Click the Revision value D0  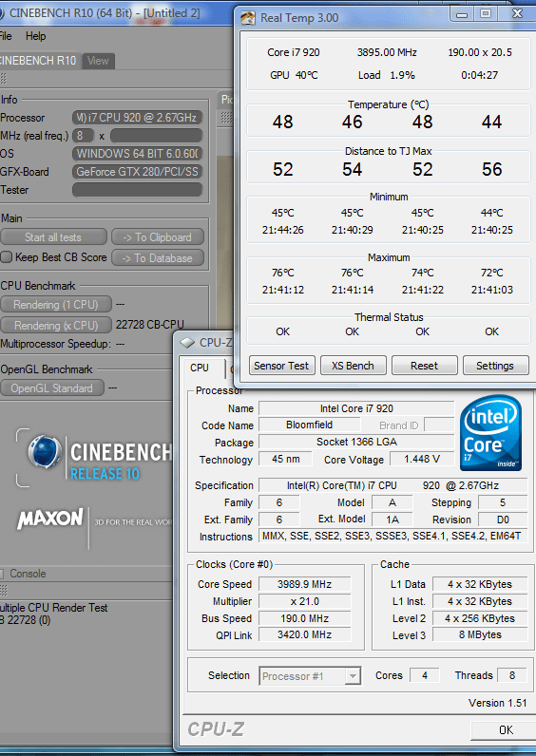(503, 520)
